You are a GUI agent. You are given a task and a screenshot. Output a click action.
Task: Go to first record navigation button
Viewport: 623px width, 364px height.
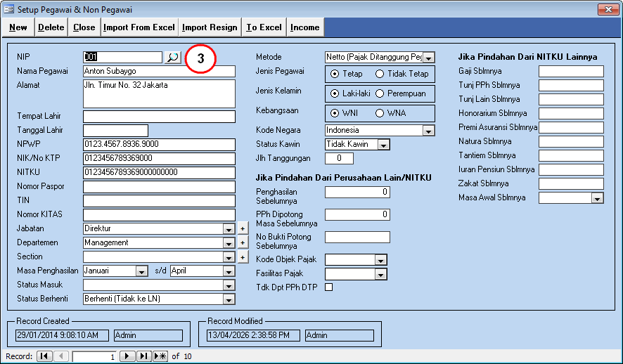[44, 356]
